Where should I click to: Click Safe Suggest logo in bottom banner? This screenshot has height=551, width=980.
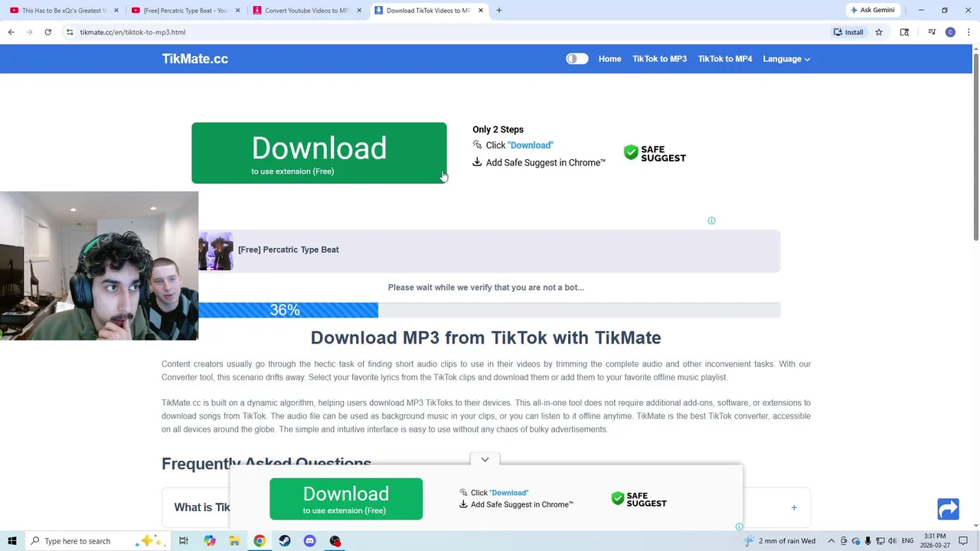pyautogui.click(x=639, y=499)
